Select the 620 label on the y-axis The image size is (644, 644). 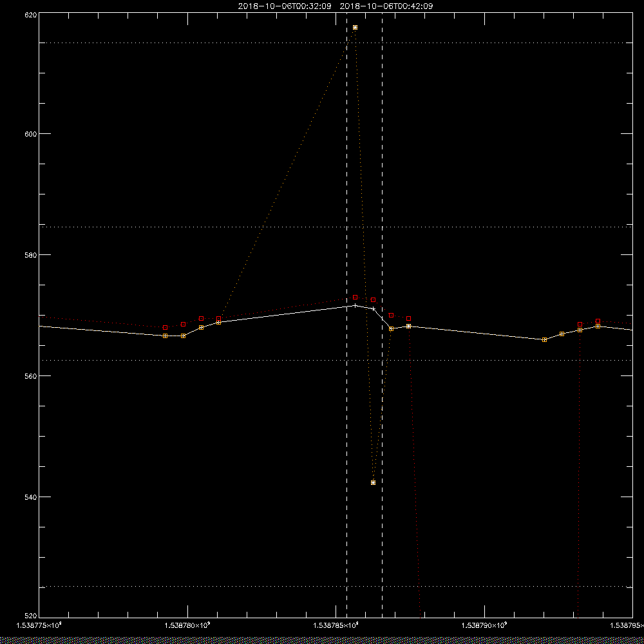(x=31, y=14)
